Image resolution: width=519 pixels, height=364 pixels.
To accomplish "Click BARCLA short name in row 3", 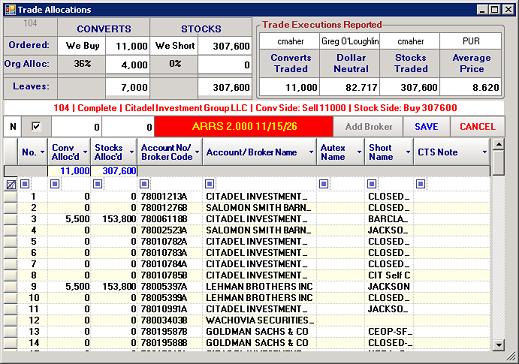I will pyautogui.click(x=388, y=219).
